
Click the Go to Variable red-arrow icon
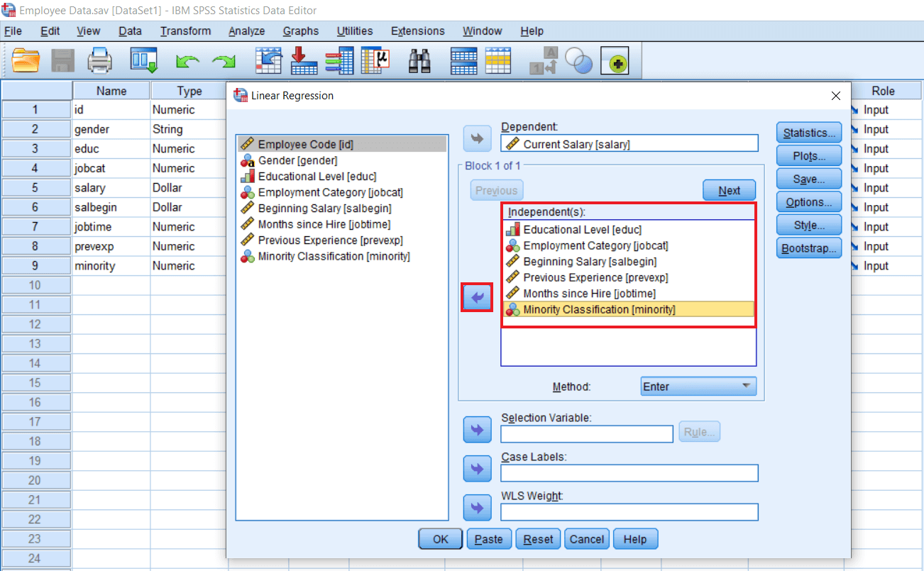coord(304,60)
